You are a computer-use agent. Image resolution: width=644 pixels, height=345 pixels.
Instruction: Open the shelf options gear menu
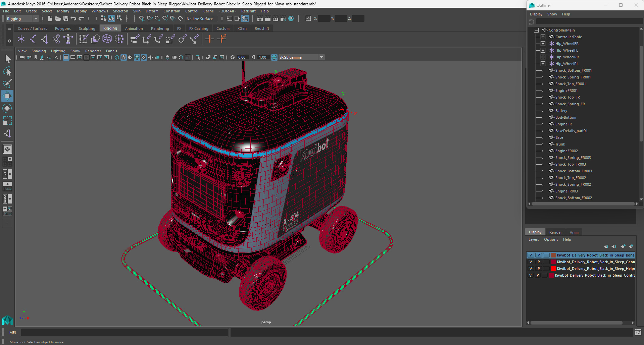click(9, 41)
